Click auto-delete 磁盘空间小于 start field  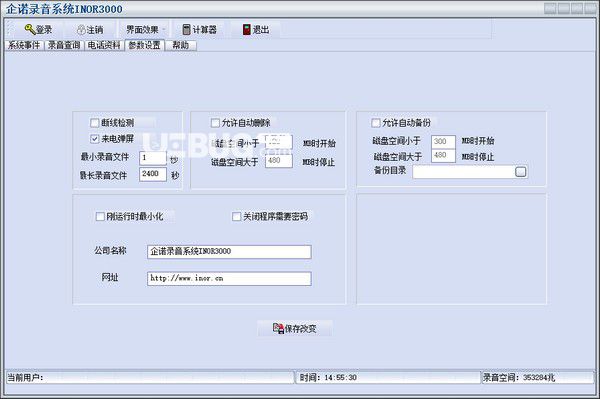point(279,142)
